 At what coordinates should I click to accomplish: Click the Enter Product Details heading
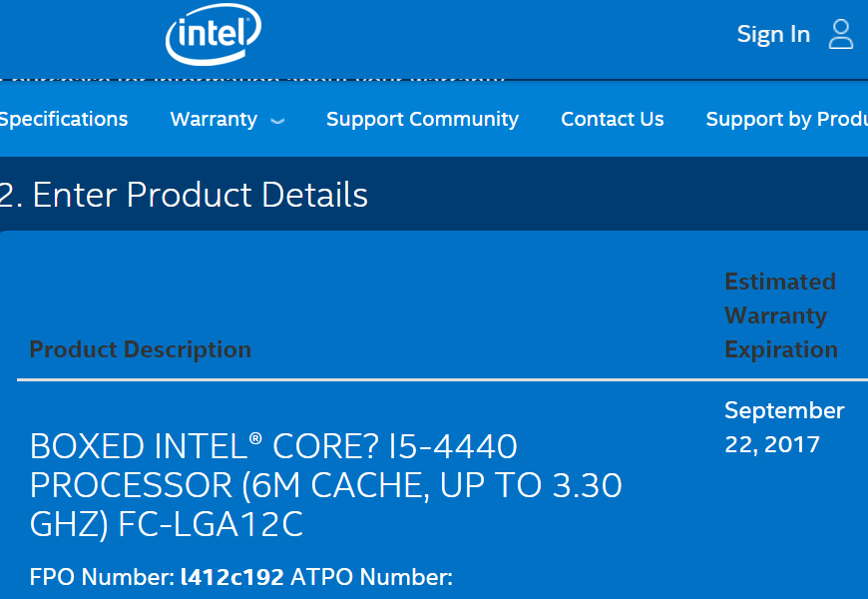(x=185, y=195)
